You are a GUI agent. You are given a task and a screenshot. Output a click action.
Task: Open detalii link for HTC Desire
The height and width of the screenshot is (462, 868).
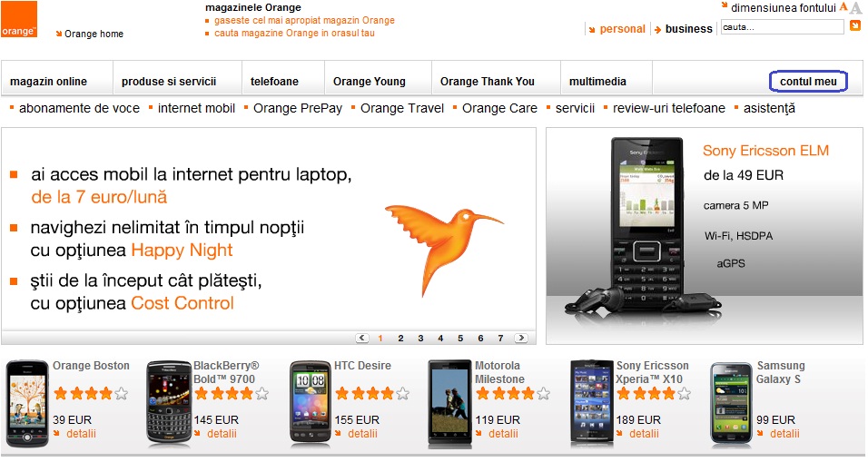[362, 434]
